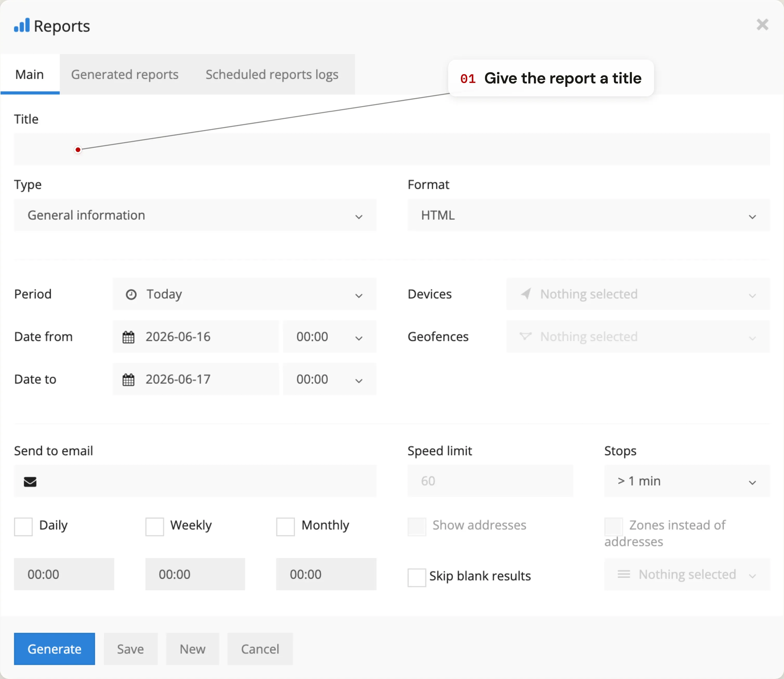Open the Scheduled reports logs tab
784x679 pixels.
point(272,74)
